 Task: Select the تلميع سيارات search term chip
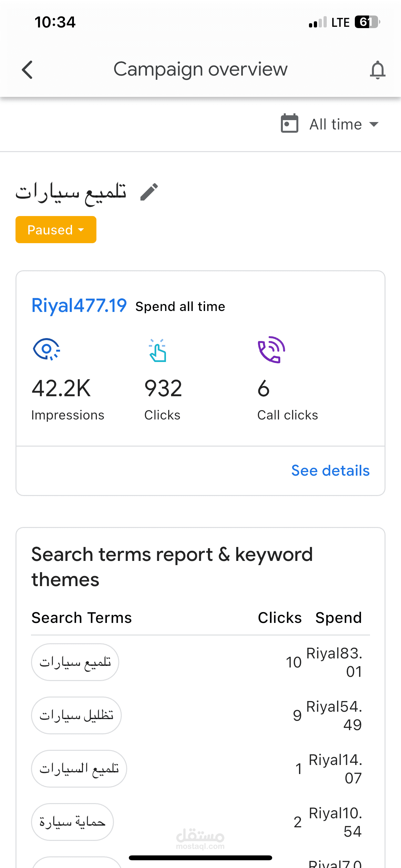pyautogui.click(x=75, y=662)
